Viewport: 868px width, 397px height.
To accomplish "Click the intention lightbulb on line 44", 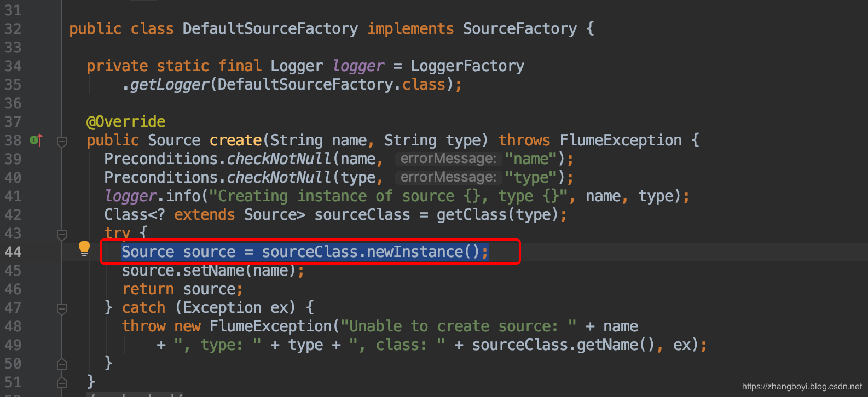I will click(x=84, y=248).
